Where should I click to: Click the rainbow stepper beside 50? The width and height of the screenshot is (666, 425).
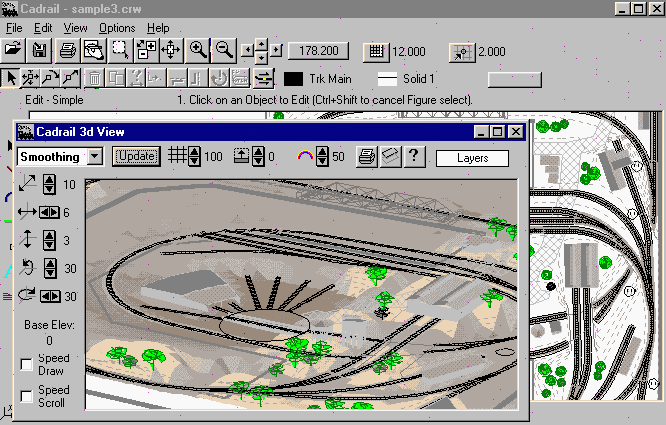(x=322, y=156)
